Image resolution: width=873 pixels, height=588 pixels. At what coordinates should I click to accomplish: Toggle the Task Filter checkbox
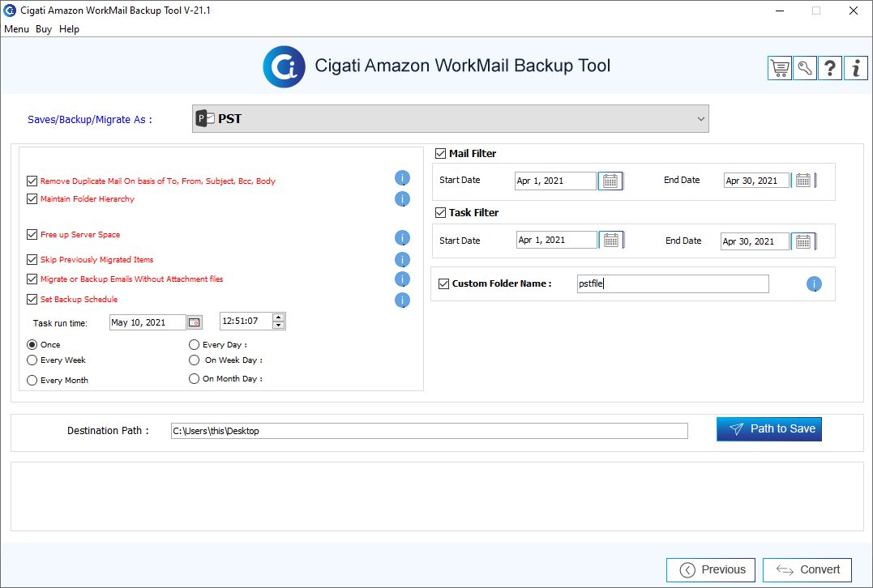440,212
